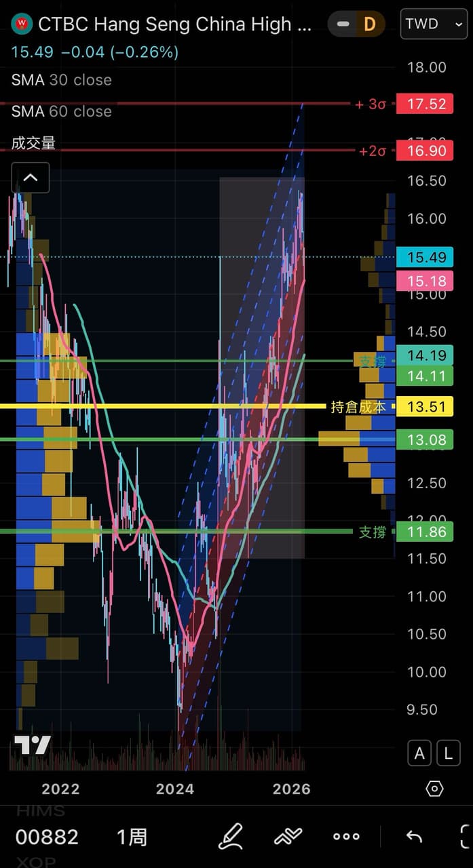Toggle auto scale with A button
Image resolution: width=473 pixels, height=868 pixels.
click(x=419, y=753)
